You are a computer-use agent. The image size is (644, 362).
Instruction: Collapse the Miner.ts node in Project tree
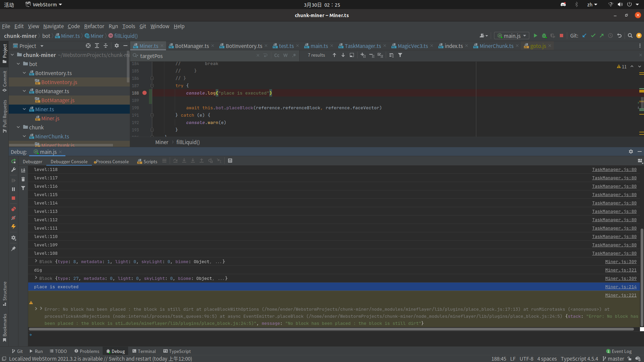(x=24, y=109)
